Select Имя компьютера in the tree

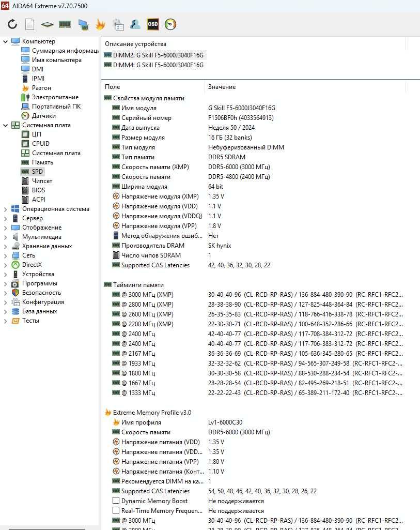(x=51, y=60)
